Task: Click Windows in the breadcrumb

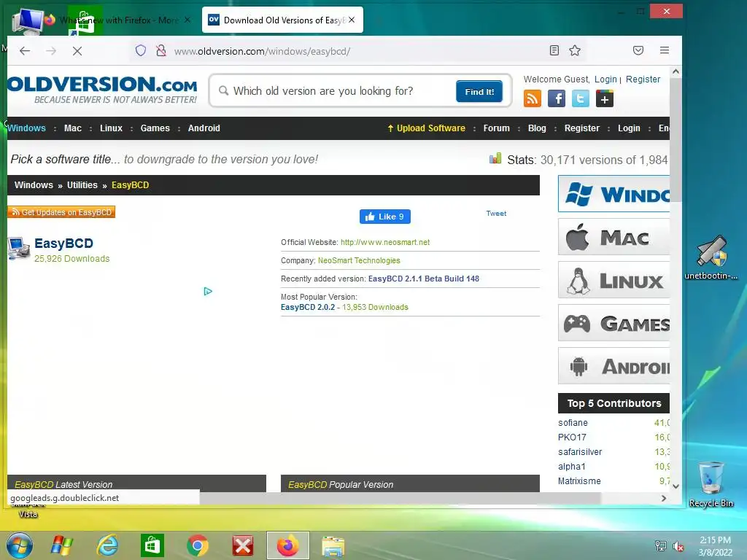Action: (x=34, y=185)
